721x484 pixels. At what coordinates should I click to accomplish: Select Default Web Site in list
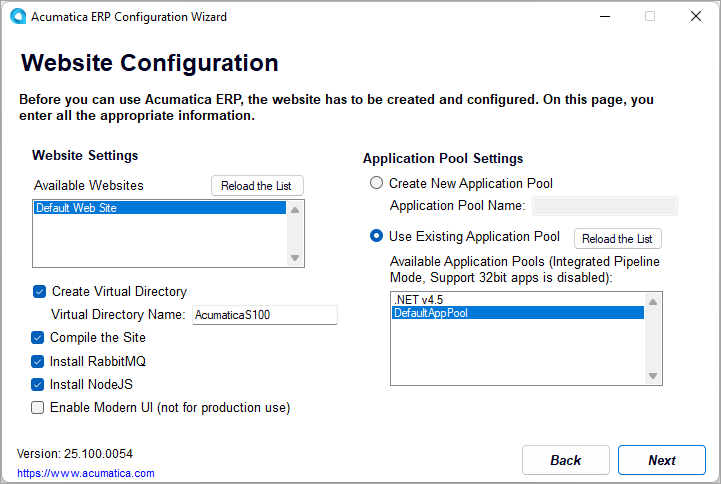click(x=160, y=208)
